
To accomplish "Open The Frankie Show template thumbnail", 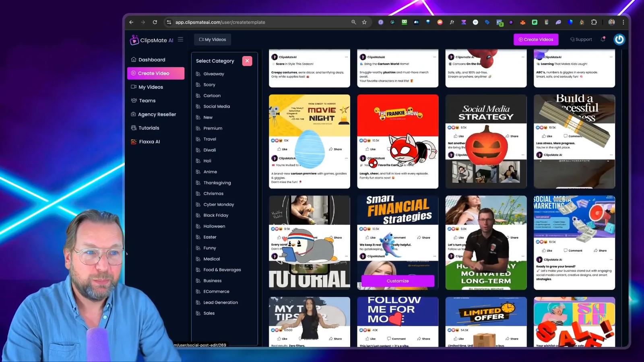I will click(x=398, y=142).
